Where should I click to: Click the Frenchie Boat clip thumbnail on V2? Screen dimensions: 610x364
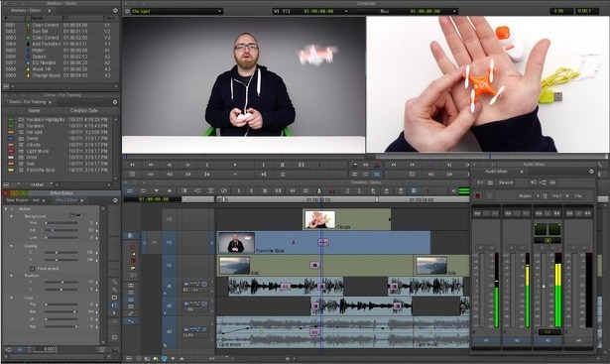[236, 242]
